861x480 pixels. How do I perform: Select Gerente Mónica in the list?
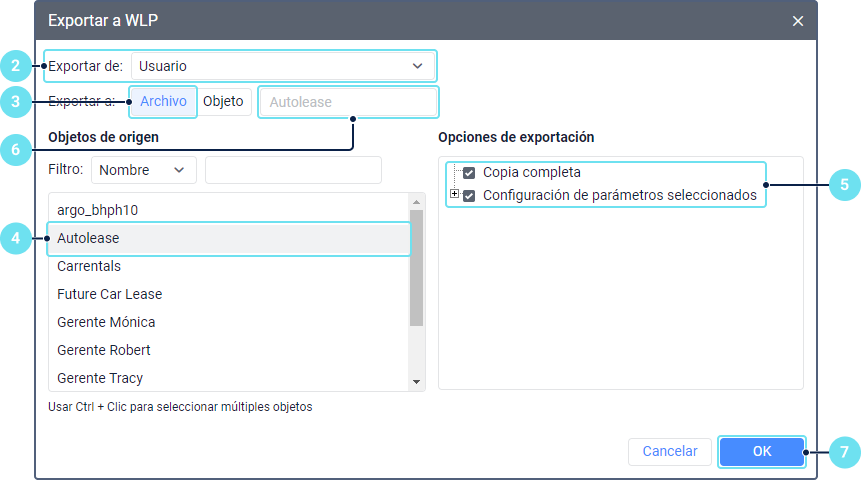point(229,322)
